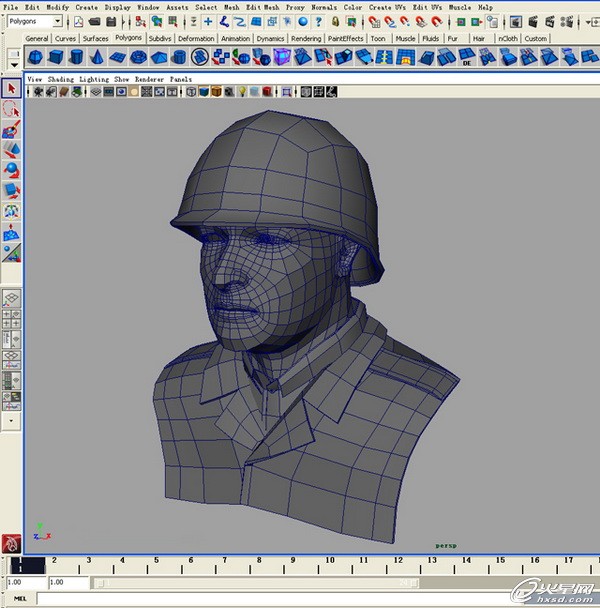
Task: Open the panel View menu
Action: (35, 79)
